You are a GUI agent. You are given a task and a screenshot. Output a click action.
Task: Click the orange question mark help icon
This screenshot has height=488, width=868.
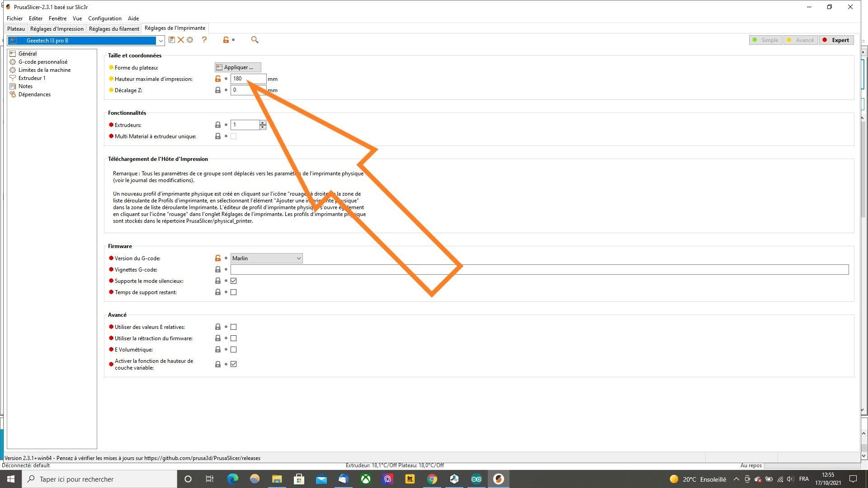point(204,40)
